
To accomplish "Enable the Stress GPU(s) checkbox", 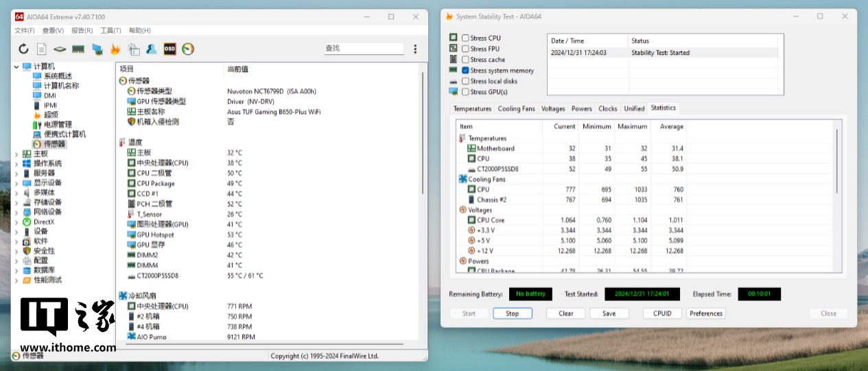I will coord(466,92).
